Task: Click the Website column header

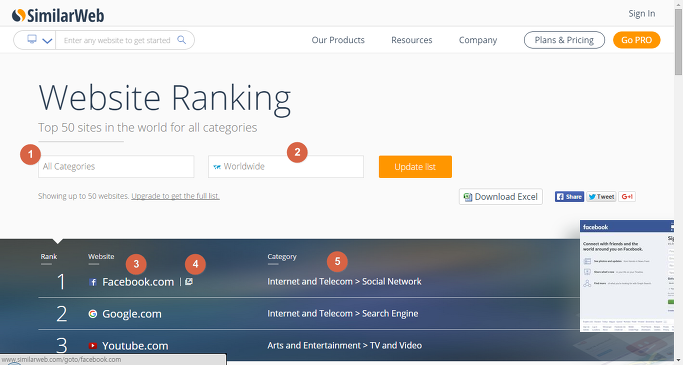Action: pyautogui.click(x=101, y=257)
